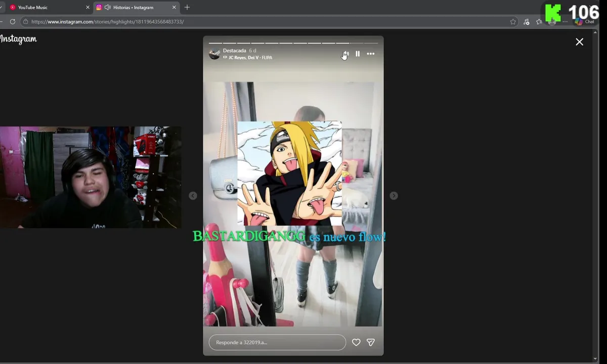Screen dimensions: 607x364
Task: Close the YouTube Music tab
Action: coord(88,8)
